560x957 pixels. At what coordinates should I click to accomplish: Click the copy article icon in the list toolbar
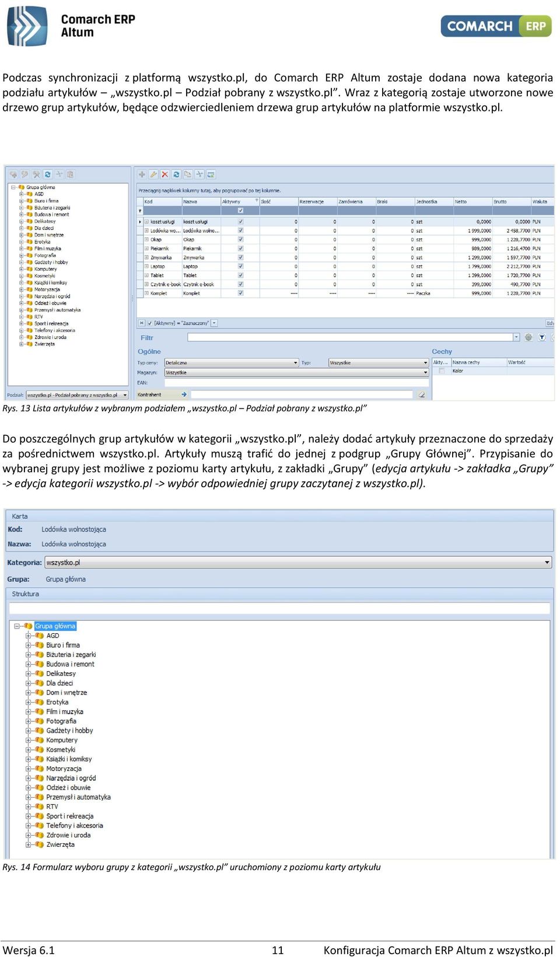[x=188, y=174]
